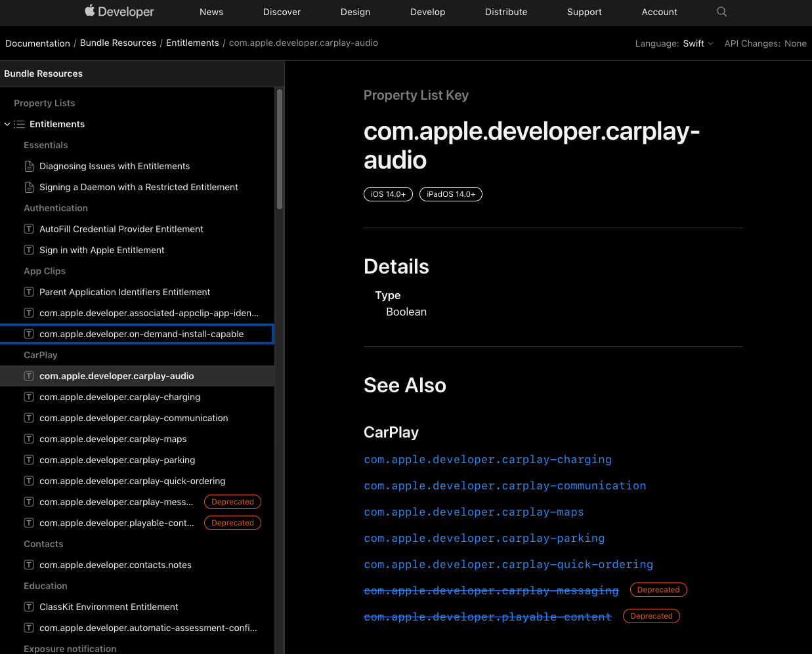Click the type icon beside Sign in with Apple Entitlement

pos(29,250)
